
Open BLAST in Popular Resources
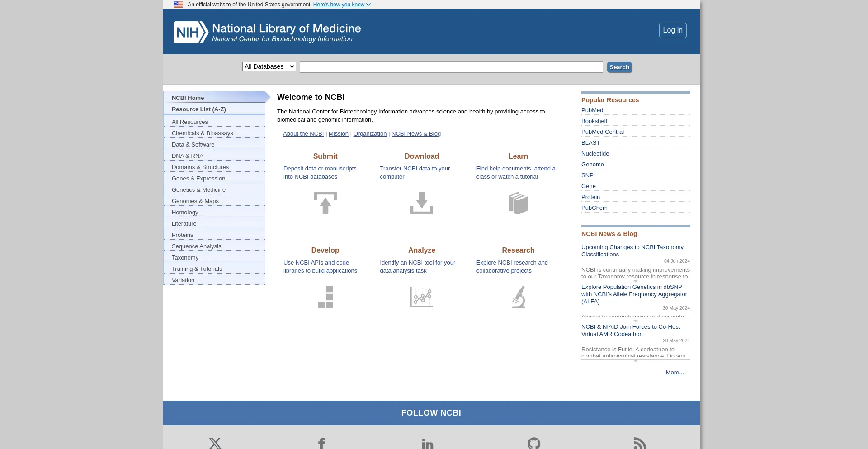(x=590, y=143)
